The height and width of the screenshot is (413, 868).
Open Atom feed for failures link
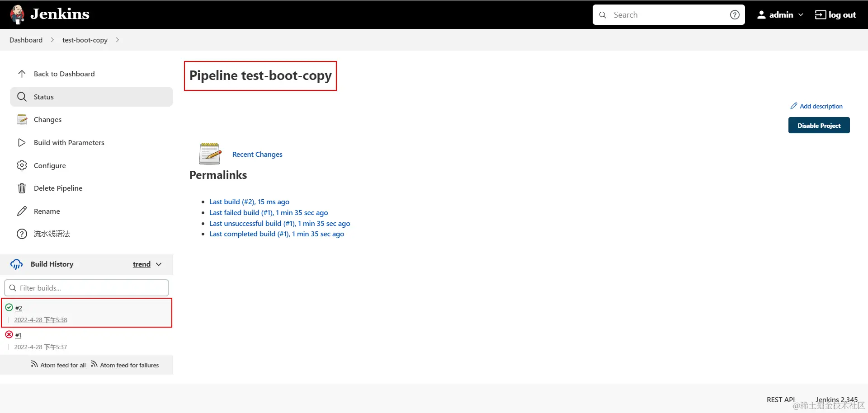[129, 365]
